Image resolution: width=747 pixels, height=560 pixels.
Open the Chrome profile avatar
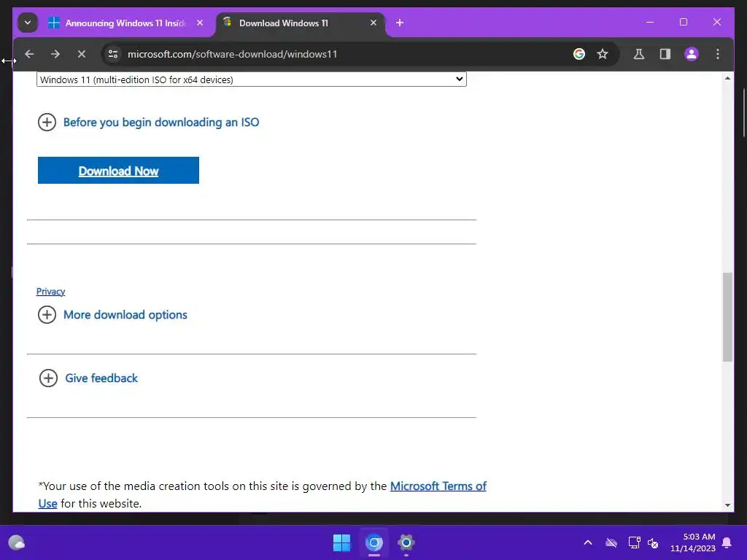point(692,54)
